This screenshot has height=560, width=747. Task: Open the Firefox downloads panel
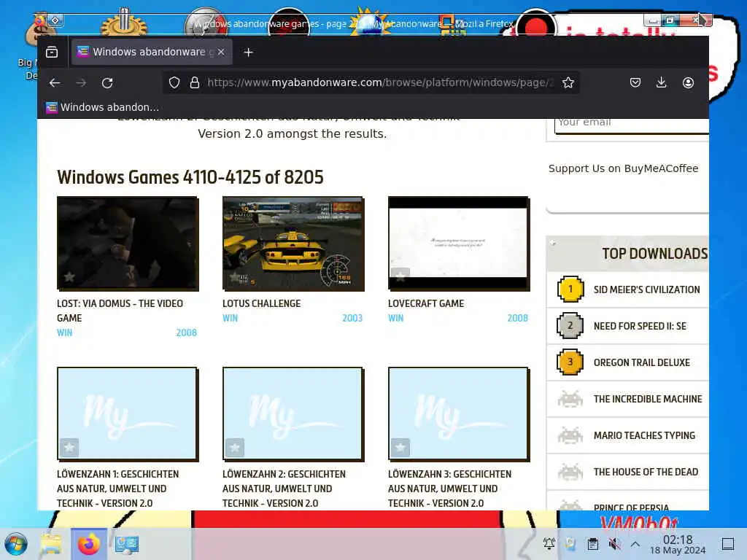point(661,83)
